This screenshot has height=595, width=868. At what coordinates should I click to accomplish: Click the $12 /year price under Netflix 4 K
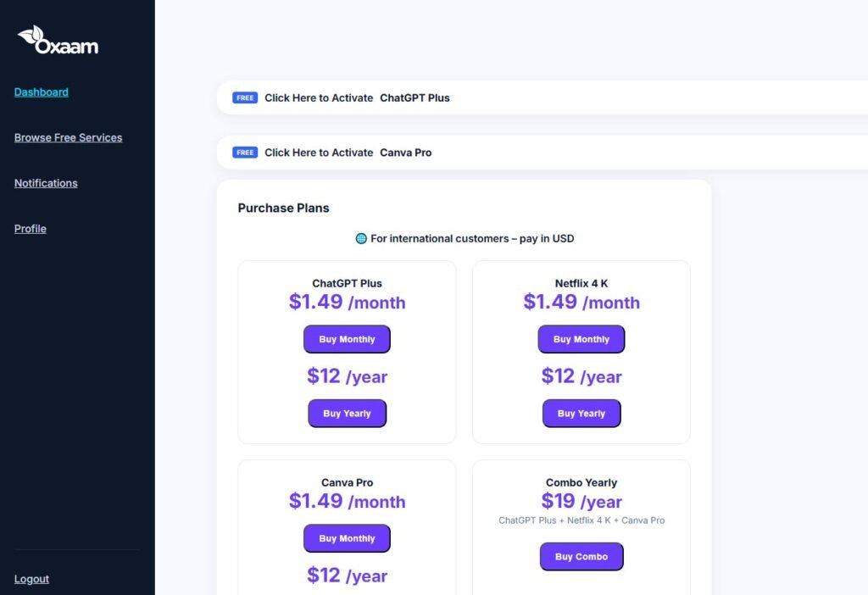point(581,376)
